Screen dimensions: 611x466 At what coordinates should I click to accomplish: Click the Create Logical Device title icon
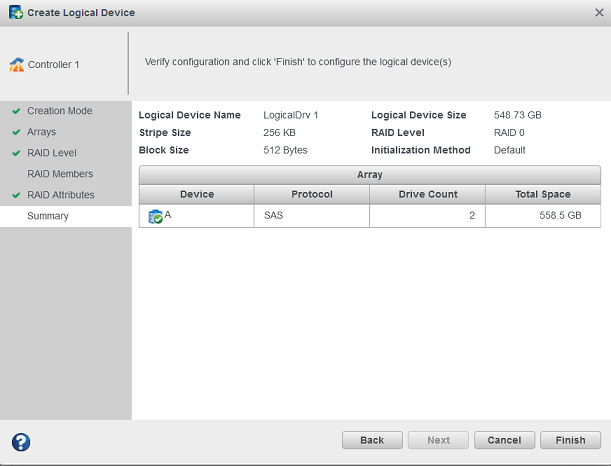(16, 12)
